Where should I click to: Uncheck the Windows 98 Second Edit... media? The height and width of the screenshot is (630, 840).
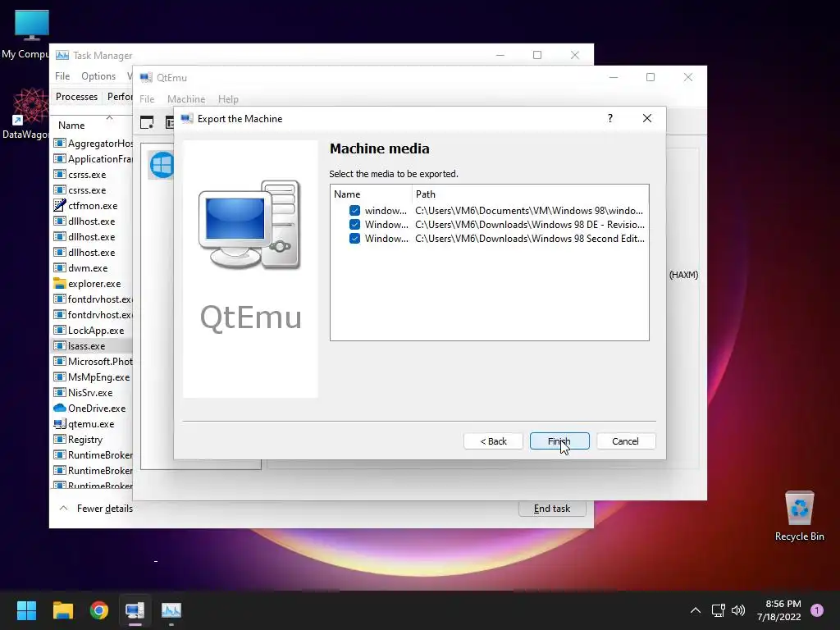(354, 239)
